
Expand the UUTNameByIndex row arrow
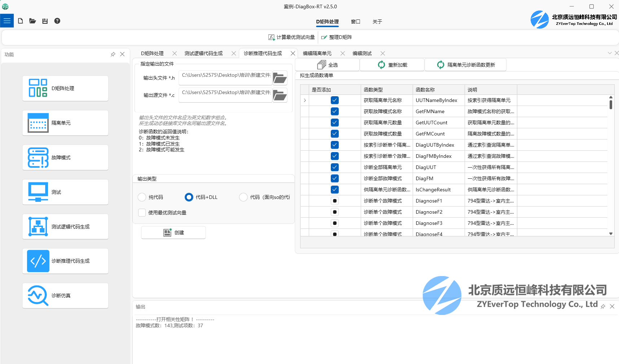point(305,100)
